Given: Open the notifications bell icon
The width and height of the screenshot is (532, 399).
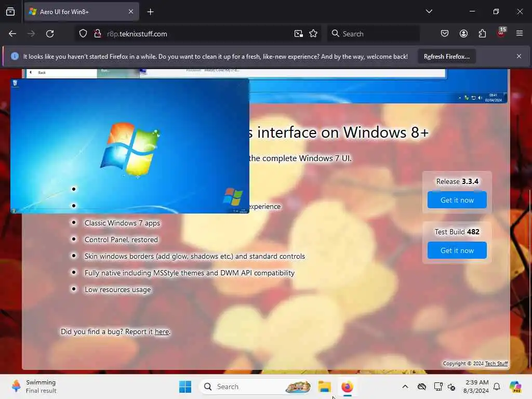Looking at the screenshot, I should tap(497, 387).
